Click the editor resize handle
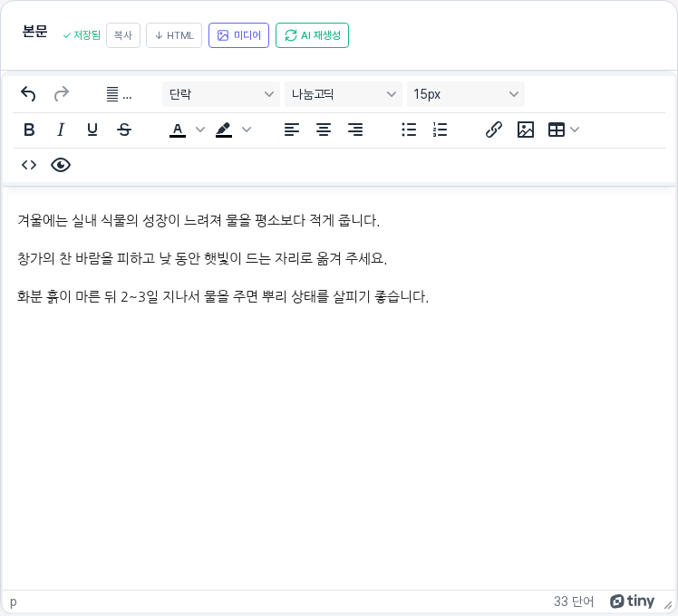Image resolution: width=678 pixels, height=616 pixels. coord(668,605)
